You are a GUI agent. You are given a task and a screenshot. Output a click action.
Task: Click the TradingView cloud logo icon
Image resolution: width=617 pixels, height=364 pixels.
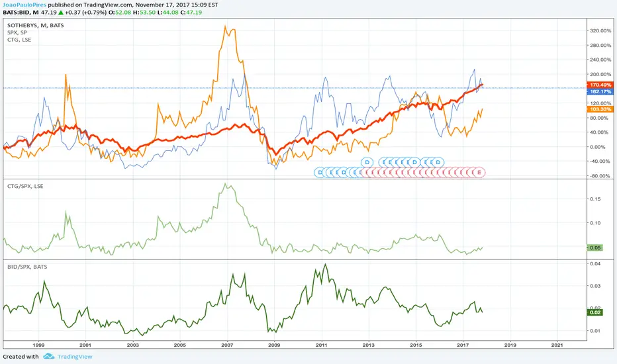tap(49, 357)
